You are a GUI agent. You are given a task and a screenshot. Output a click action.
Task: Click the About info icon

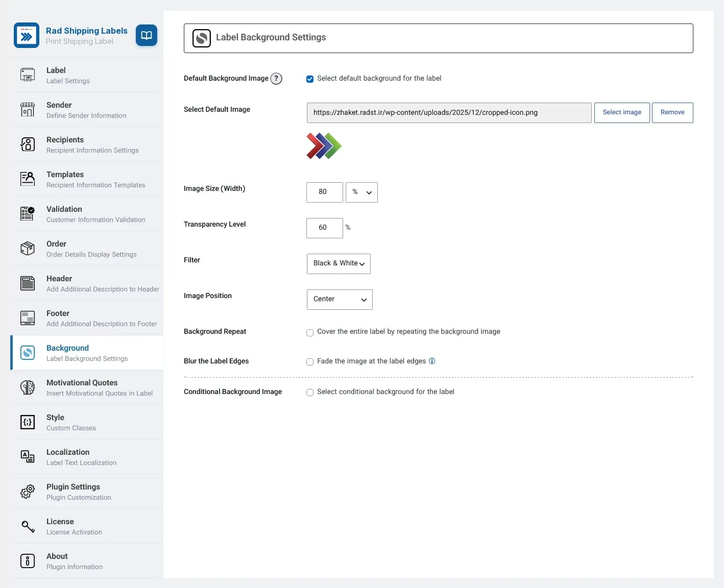click(x=28, y=561)
